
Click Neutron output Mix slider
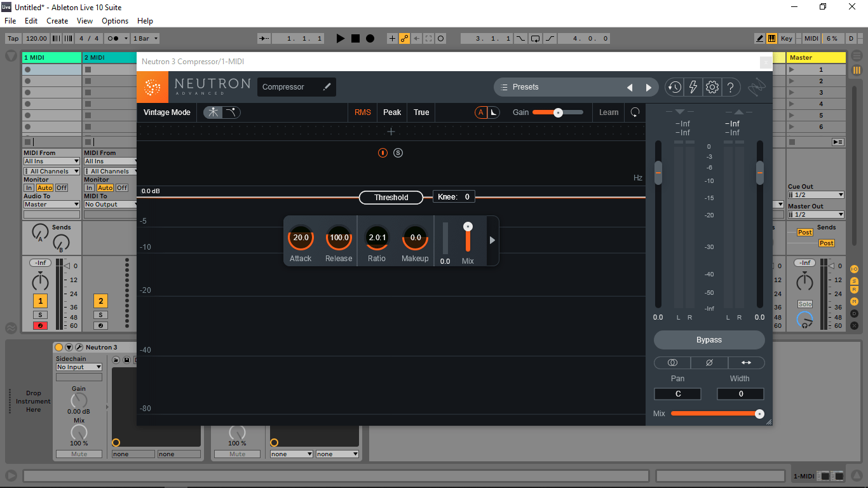point(717,414)
